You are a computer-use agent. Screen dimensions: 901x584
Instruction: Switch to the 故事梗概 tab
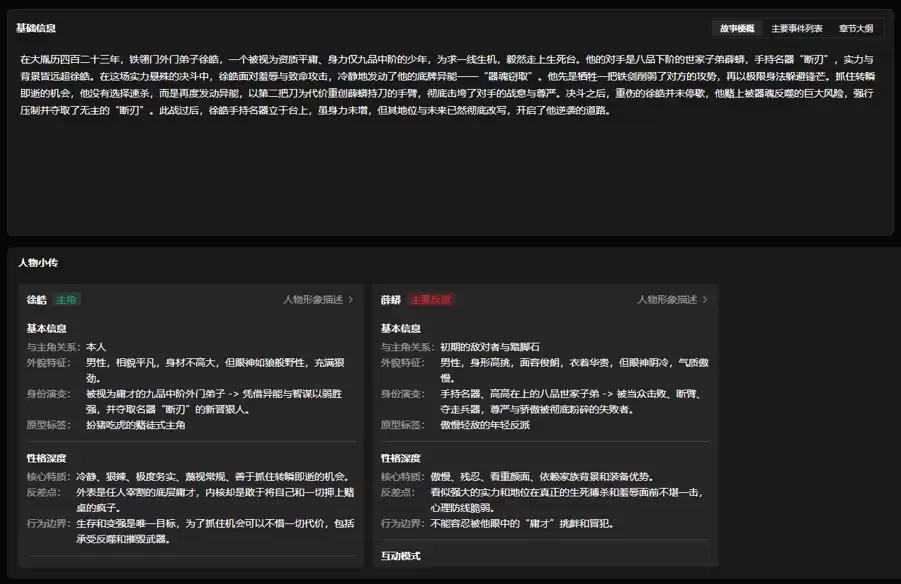[x=737, y=28]
